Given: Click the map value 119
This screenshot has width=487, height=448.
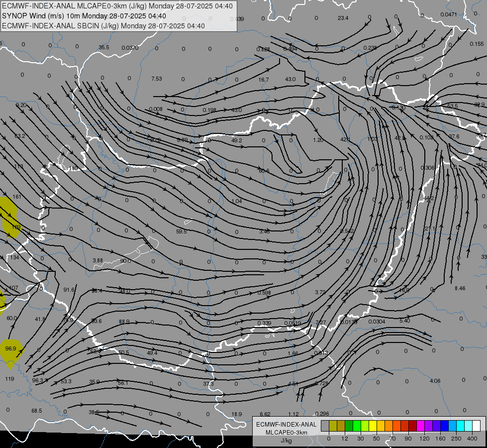Looking at the screenshot, I should point(9,379).
